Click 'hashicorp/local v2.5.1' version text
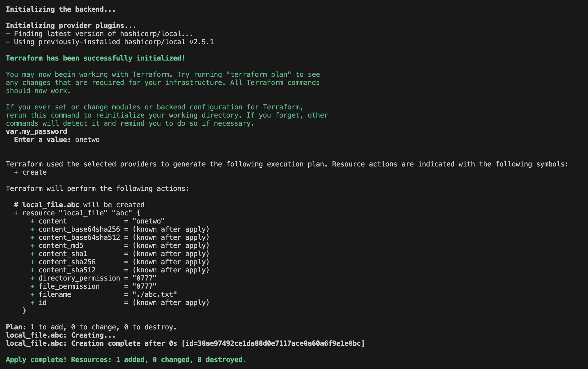The image size is (588, 369). (x=169, y=42)
